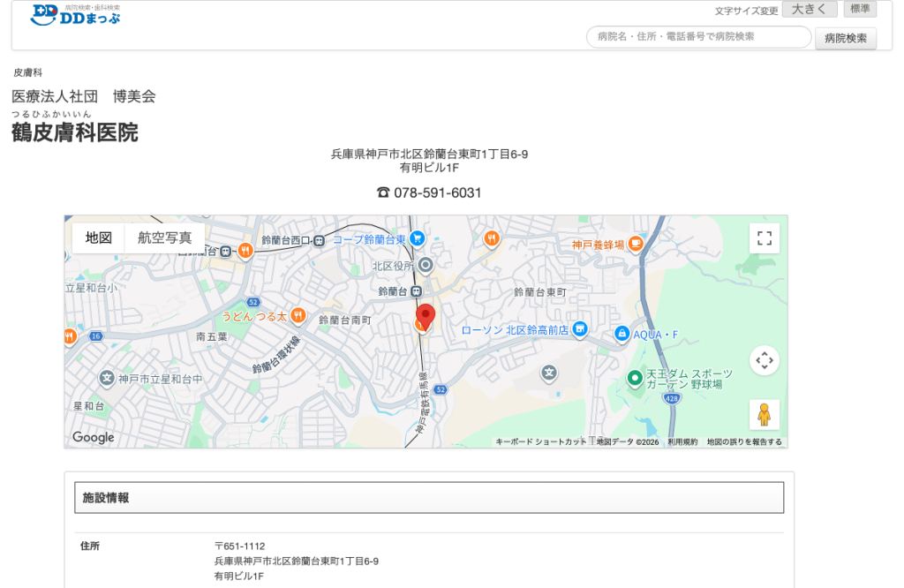Increase text size with 大きく button
904x588 pixels.
[809, 9]
